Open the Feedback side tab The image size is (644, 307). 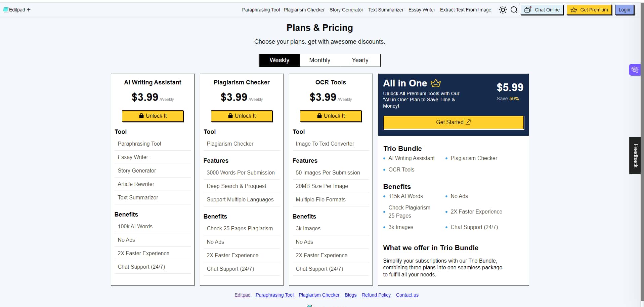click(635, 156)
